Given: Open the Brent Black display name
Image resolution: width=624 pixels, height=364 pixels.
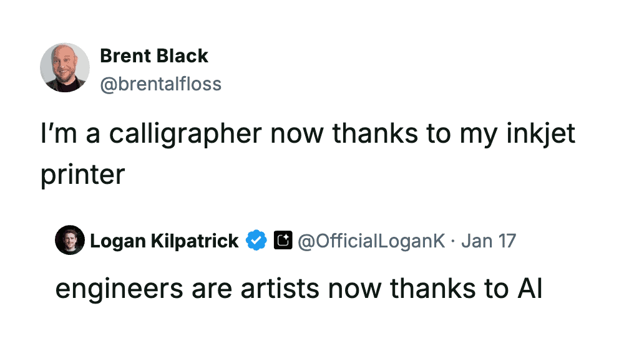Looking at the screenshot, I should click(x=154, y=56).
